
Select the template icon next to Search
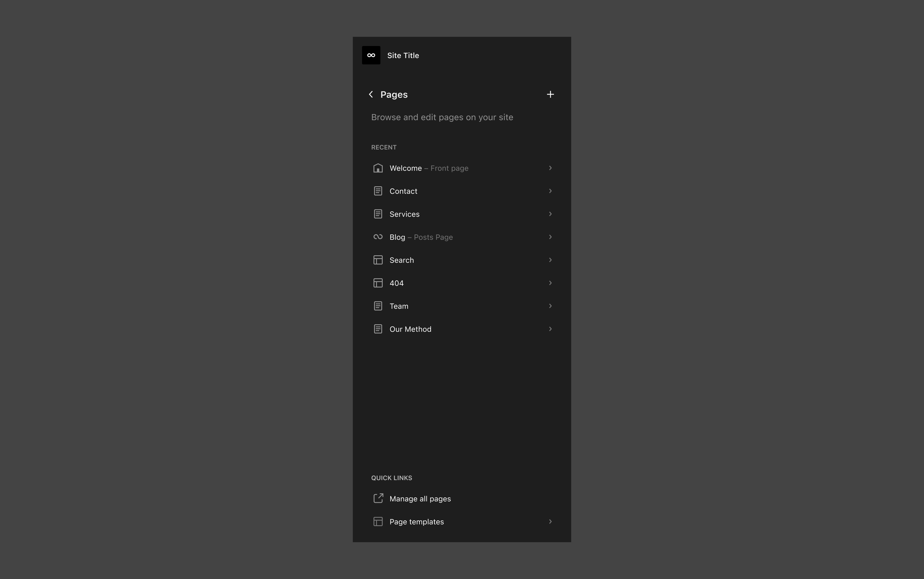point(378,260)
